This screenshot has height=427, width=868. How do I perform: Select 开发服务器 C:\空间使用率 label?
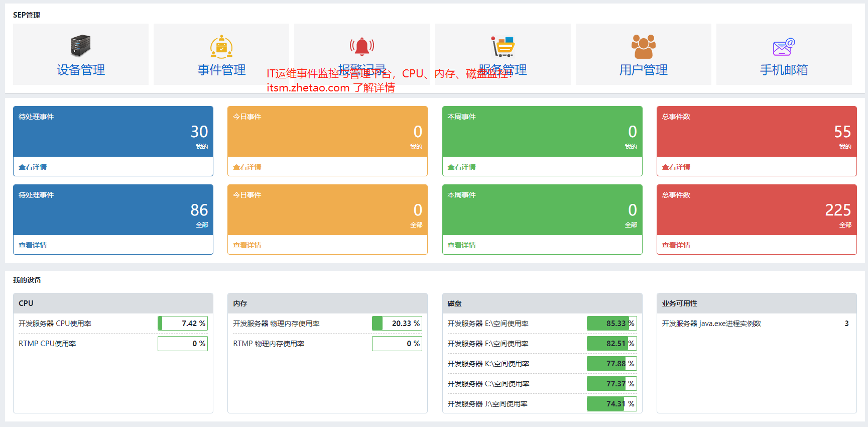pos(488,384)
